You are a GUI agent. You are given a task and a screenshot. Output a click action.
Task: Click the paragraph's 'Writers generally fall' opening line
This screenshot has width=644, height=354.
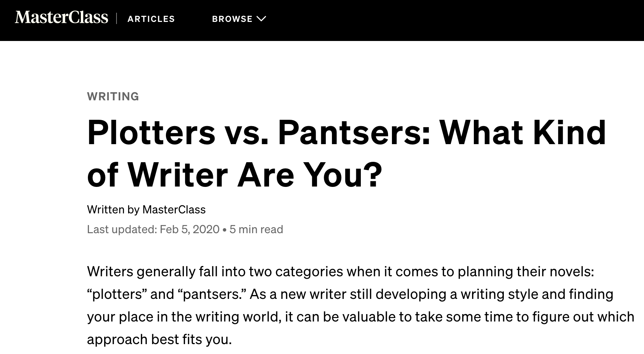point(340,272)
